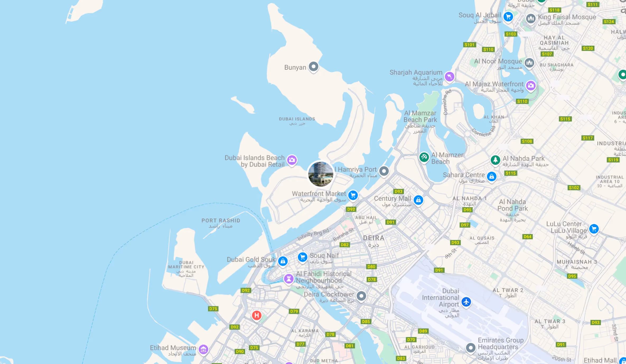
Task: Select the Sahara Centre shopping bag icon
Action: [x=492, y=176]
